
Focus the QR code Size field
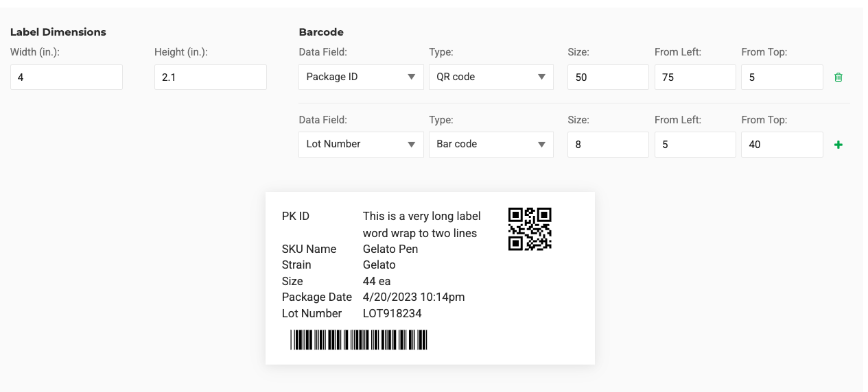(x=608, y=77)
